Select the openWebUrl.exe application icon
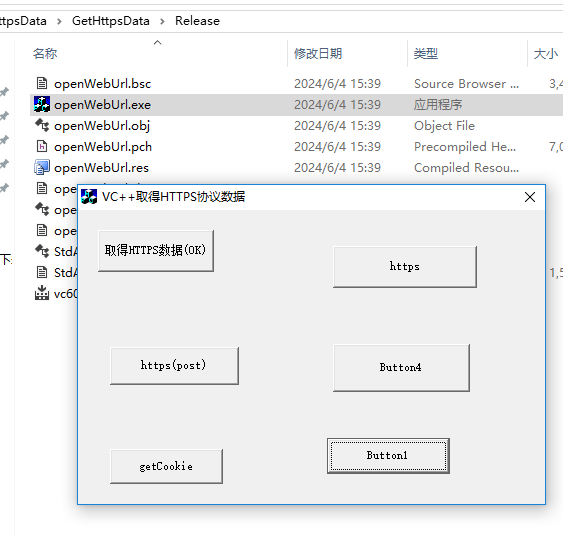The width and height of the screenshot is (563, 536). [42, 104]
